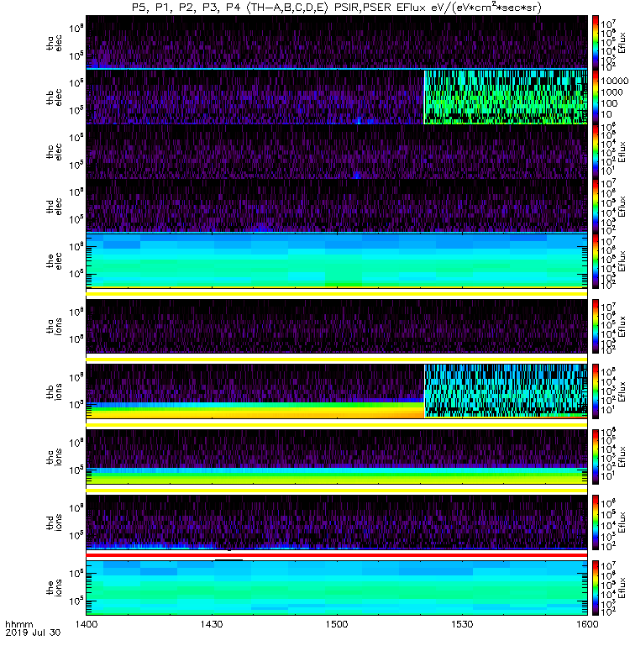Click the "1600" time axis label
Image resolution: width=630 pixels, height=672 pixels.
click(x=587, y=624)
